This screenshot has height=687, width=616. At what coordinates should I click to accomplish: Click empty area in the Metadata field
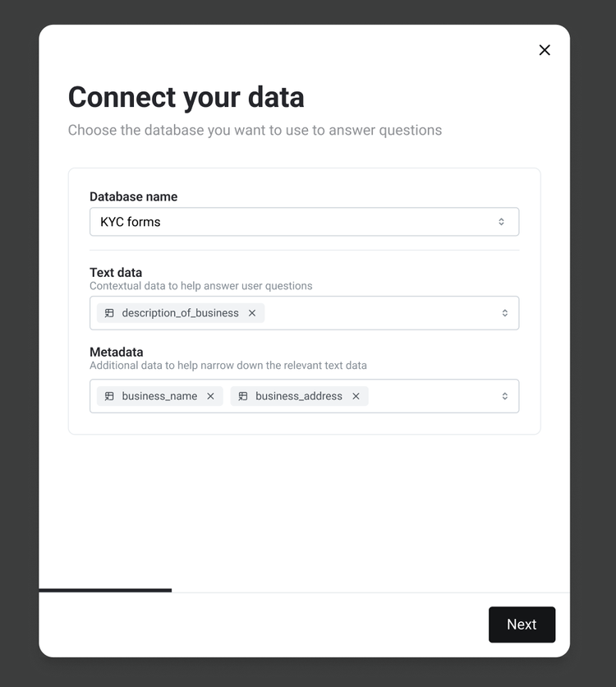[431, 396]
